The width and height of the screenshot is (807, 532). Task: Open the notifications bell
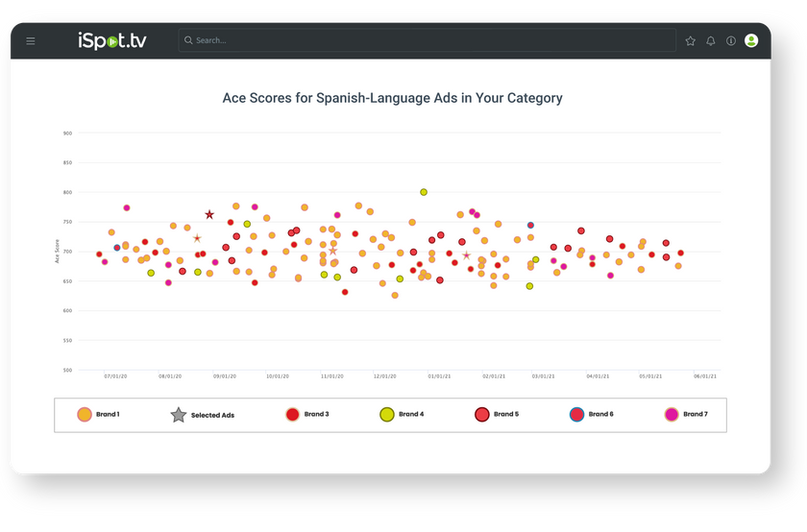click(x=711, y=41)
